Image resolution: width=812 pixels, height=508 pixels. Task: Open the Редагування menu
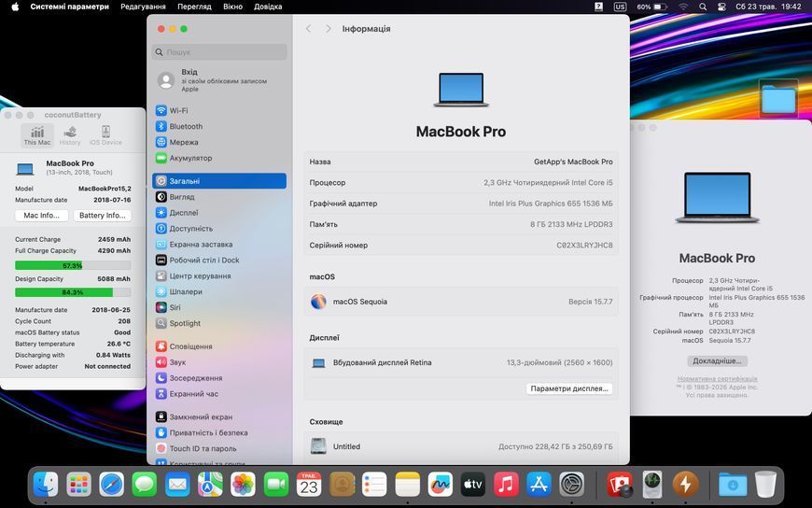(143, 7)
